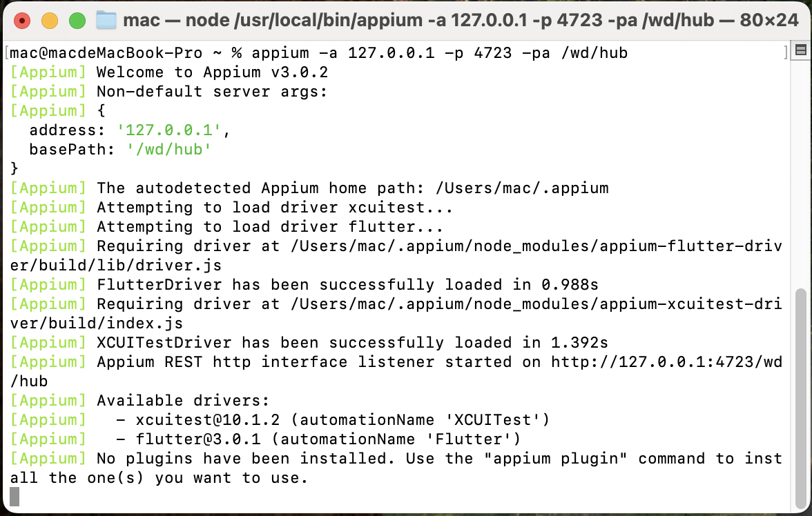Click the folder proxy icon in title bar
Viewport: 812px width, 516px height.
106,20
